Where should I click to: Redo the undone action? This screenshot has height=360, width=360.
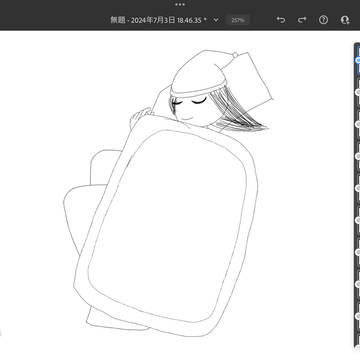[302, 20]
